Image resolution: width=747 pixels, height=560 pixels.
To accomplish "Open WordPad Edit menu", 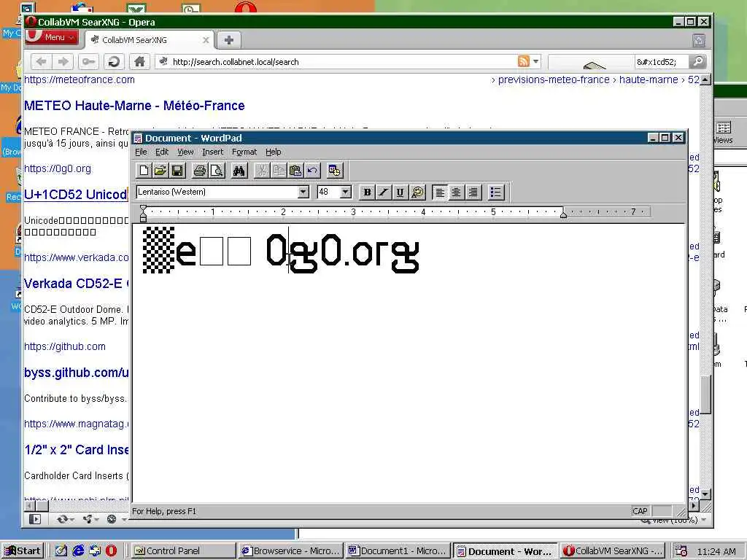I will tap(162, 152).
